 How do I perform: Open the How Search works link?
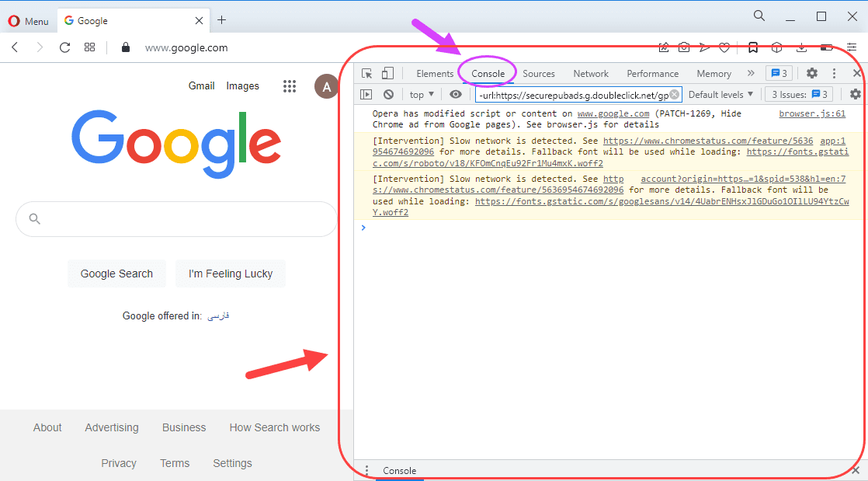coord(275,428)
